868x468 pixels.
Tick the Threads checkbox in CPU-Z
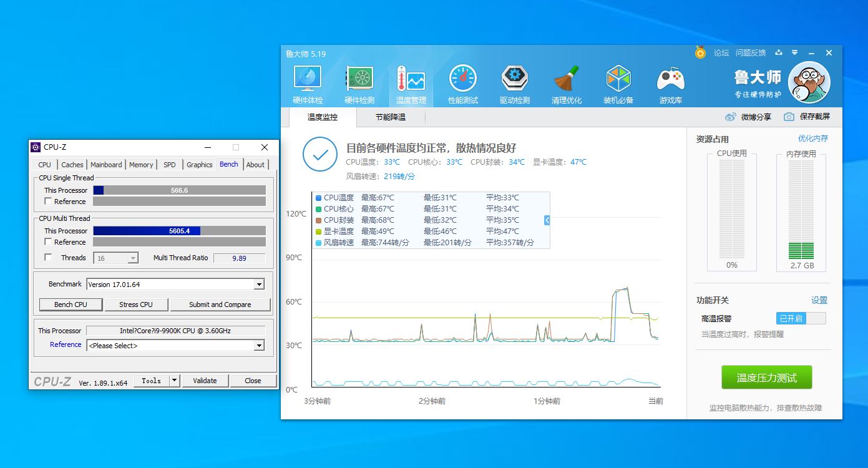[49, 258]
